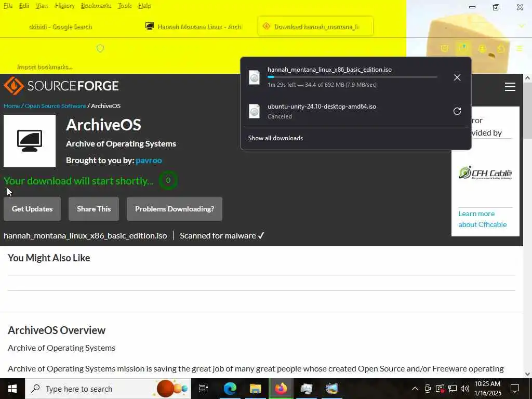Click the Problems Downloading? button
The image size is (532, 399).
[175, 209]
